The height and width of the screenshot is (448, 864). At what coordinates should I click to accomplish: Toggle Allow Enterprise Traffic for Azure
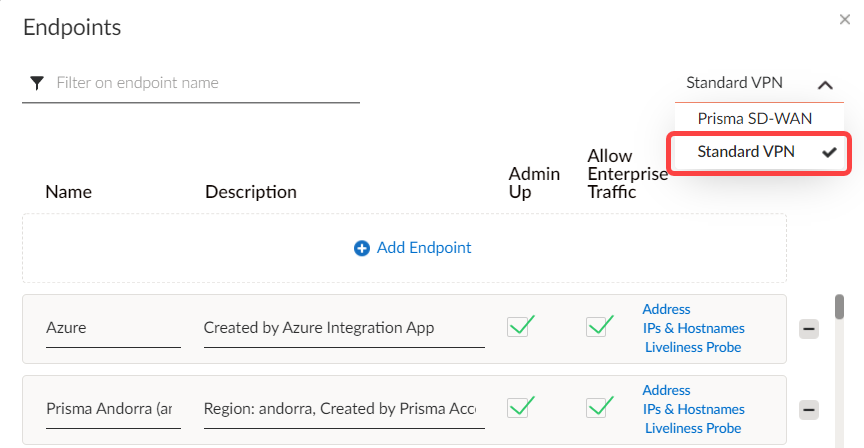598,326
